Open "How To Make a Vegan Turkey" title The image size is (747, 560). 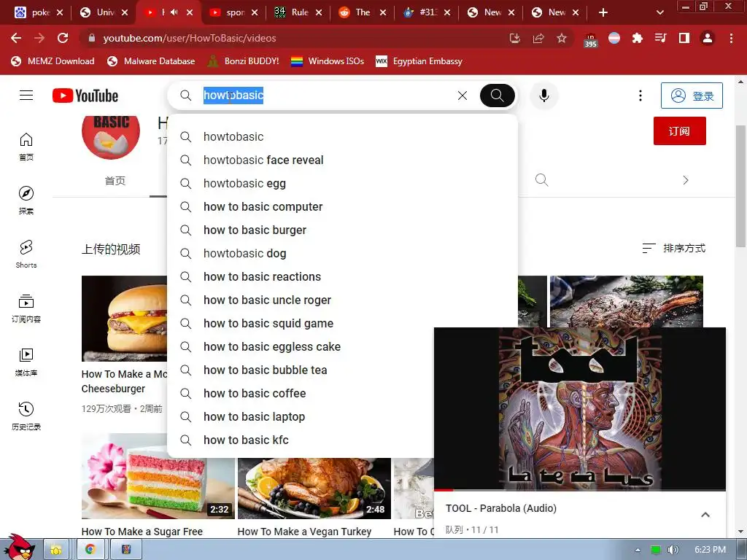pyautogui.click(x=304, y=532)
